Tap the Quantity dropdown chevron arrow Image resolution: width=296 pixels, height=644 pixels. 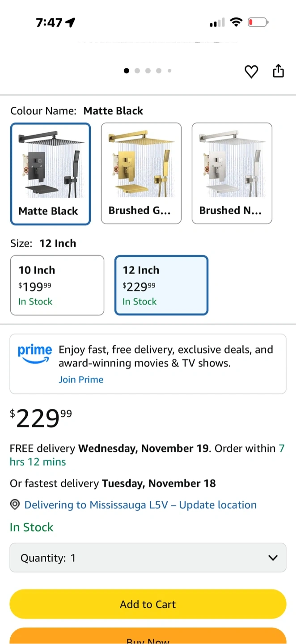(273, 558)
